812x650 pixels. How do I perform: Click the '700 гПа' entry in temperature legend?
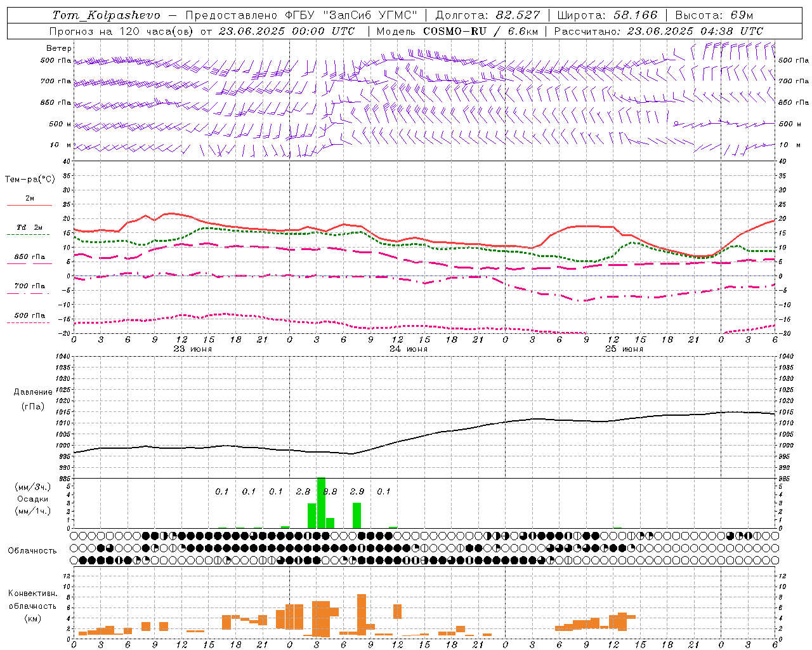coord(30,286)
